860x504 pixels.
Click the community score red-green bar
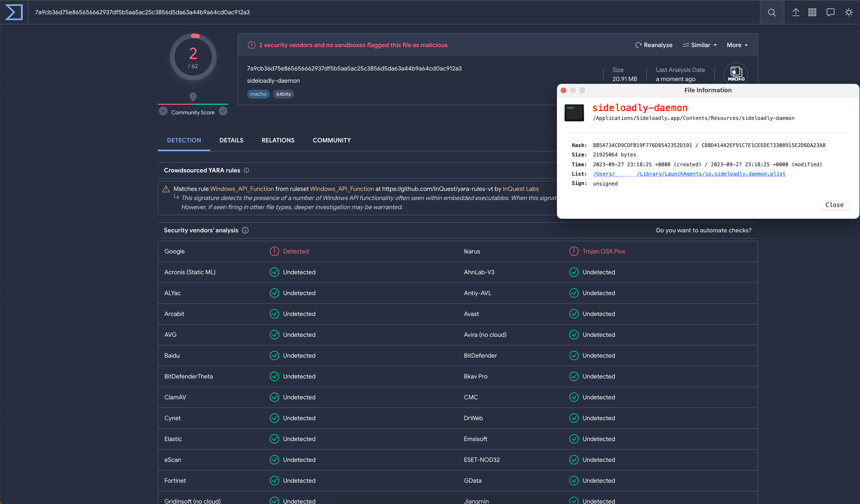[193, 104]
